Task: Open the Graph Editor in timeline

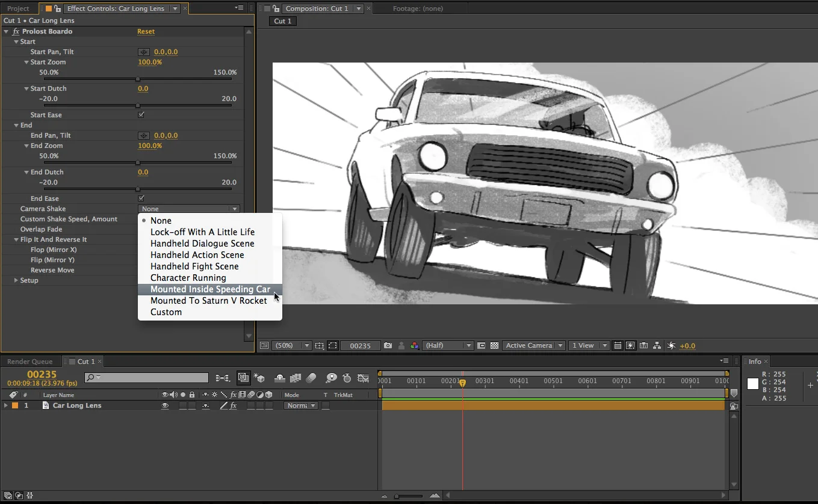Action: click(363, 378)
